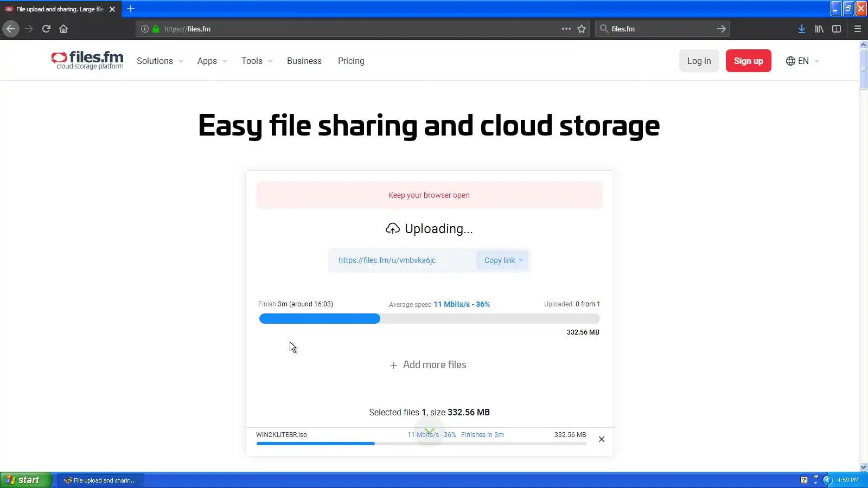This screenshot has width=868, height=488.
Task: Click the taskbar clock showing 4:59 PM
Action: coord(847,480)
